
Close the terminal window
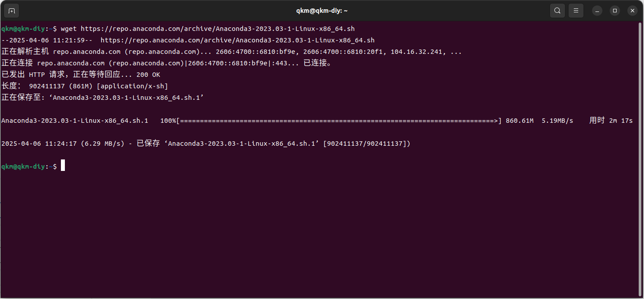click(x=632, y=11)
